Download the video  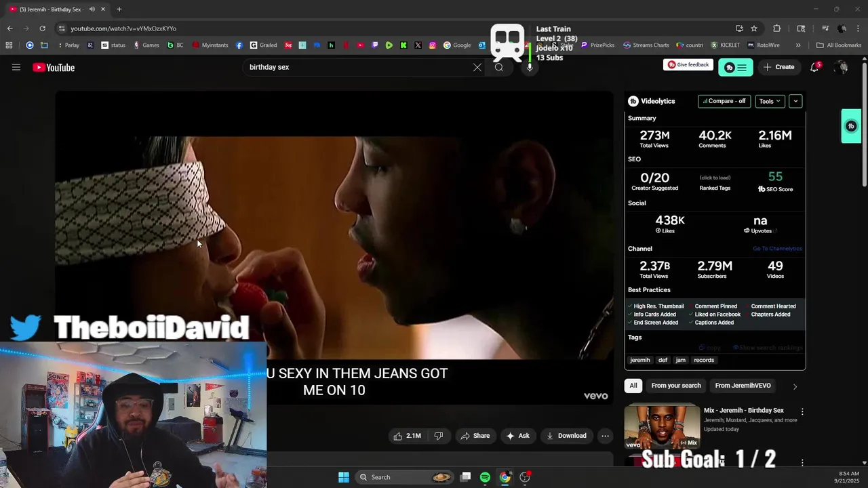pos(566,436)
